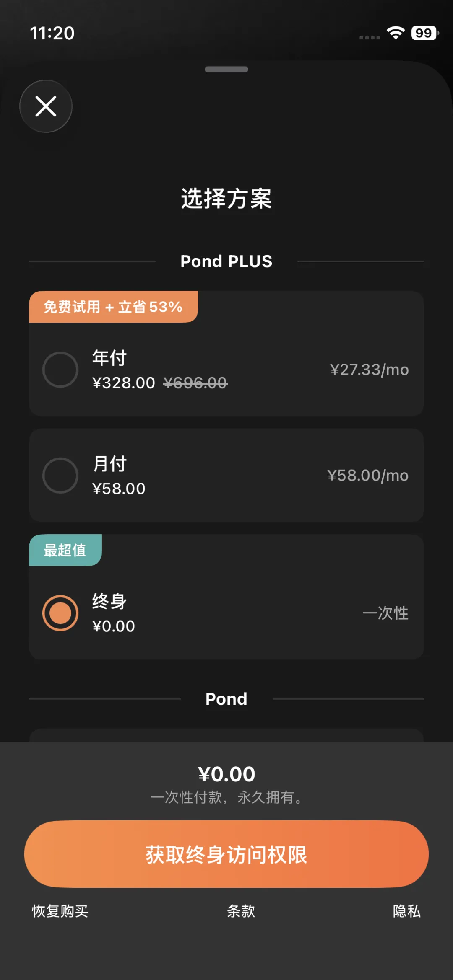Tap the 11:20 clock in status bar
Image resolution: width=453 pixels, height=980 pixels.
click(52, 33)
